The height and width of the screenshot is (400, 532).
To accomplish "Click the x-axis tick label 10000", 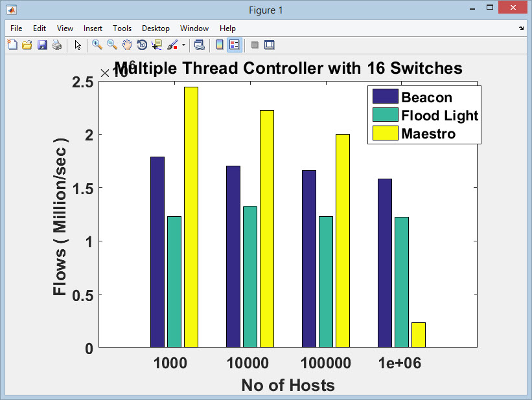I will (x=248, y=363).
